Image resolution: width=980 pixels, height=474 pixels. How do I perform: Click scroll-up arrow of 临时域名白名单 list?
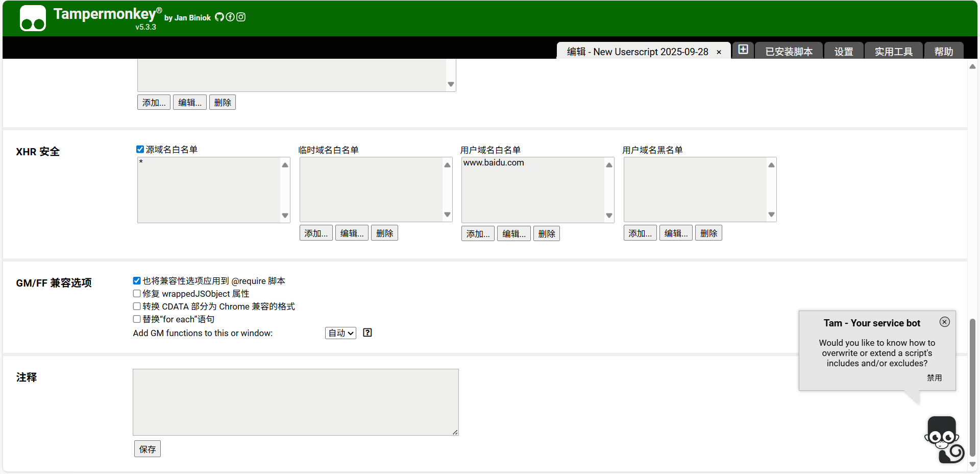[x=447, y=164]
